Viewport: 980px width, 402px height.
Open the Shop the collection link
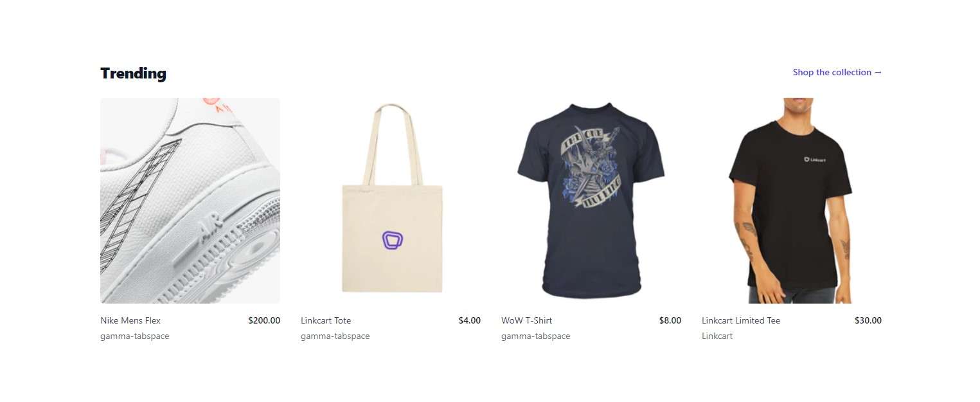click(837, 72)
